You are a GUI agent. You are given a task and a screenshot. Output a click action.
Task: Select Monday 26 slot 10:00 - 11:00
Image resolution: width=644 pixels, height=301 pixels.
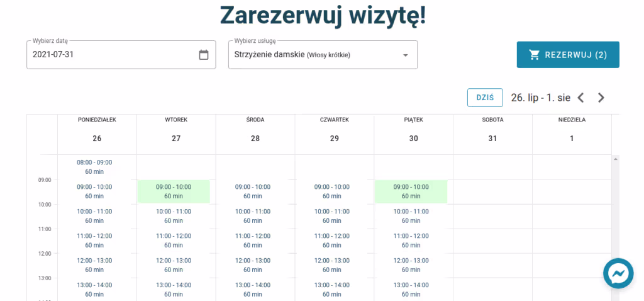tap(94, 216)
